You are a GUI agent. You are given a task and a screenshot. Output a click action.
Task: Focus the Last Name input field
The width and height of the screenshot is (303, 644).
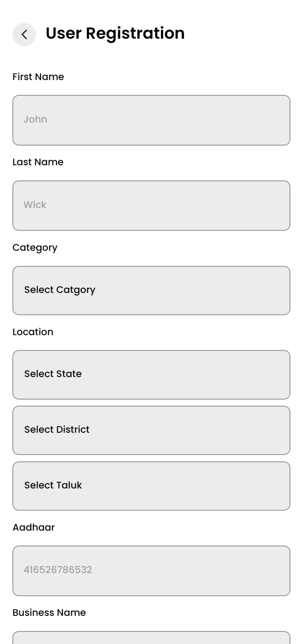point(151,206)
